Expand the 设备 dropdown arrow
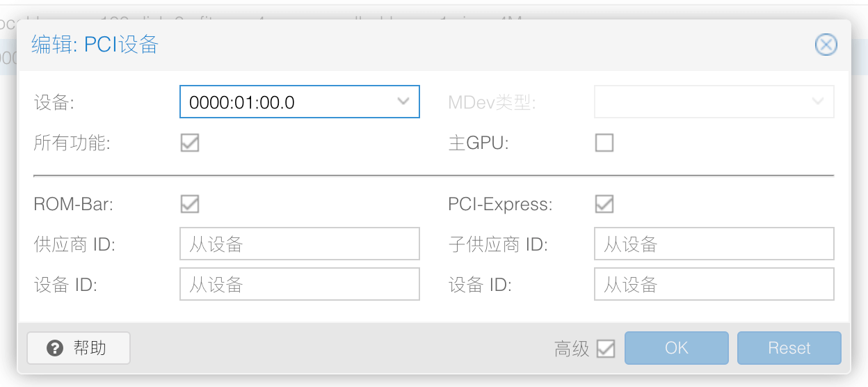This screenshot has width=868, height=387. tap(403, 102)
